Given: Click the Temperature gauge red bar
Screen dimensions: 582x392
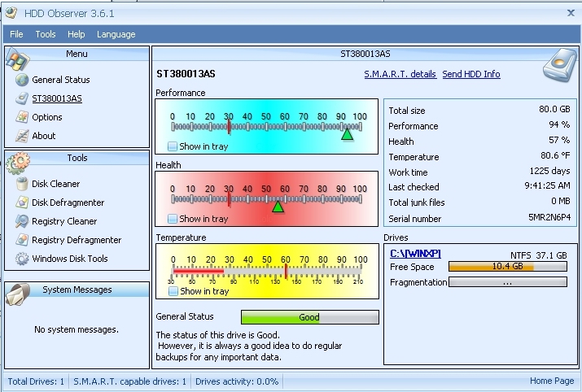Looking at the screenshot, I should (x=199, y=271).
